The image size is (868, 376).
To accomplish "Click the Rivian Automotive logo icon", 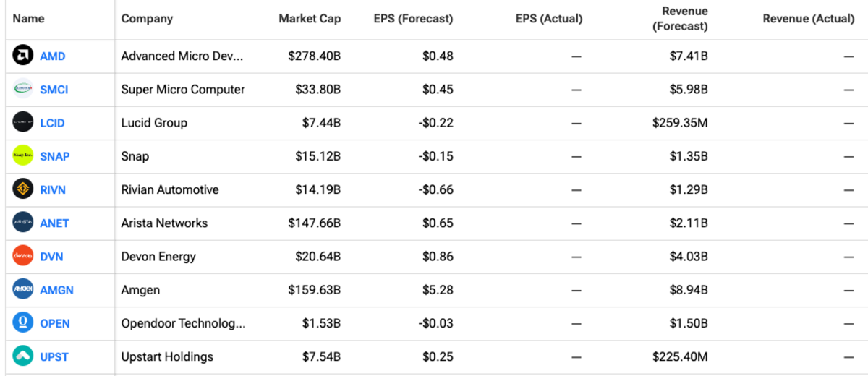I will point(23,189).
